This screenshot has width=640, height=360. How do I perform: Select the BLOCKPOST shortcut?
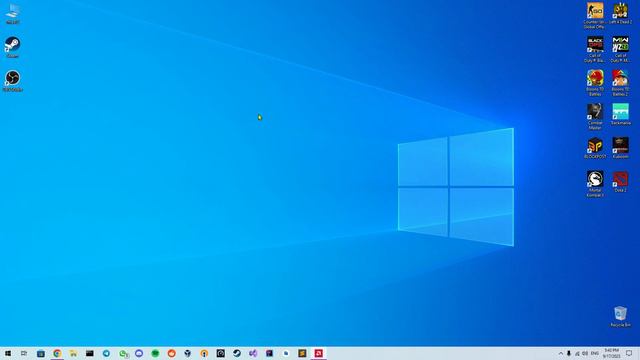click(x=595, y=148)
